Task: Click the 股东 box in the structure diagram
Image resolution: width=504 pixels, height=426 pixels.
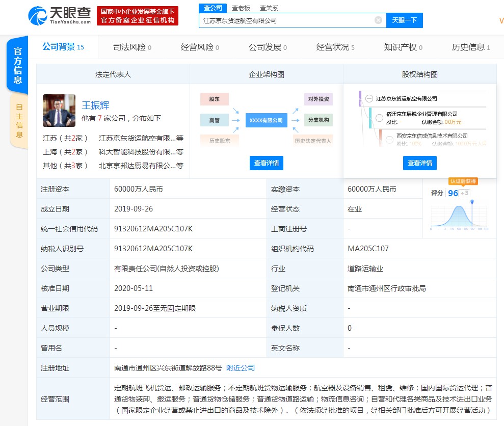Action: click(215, 99)
